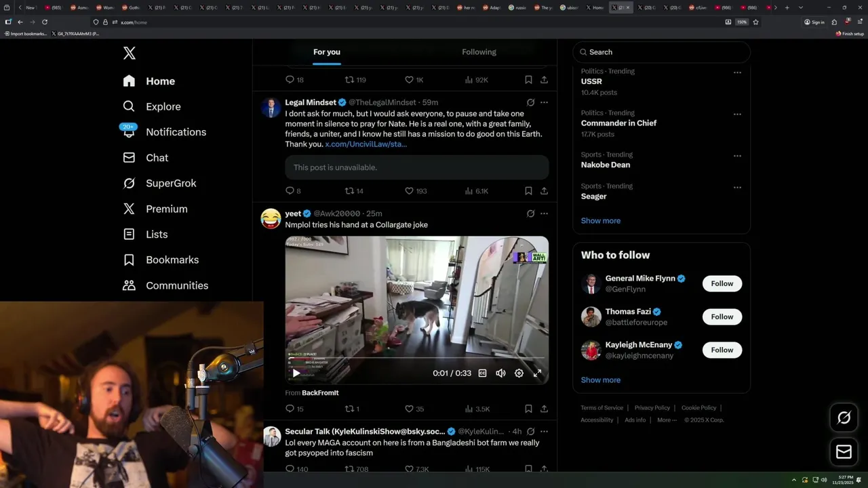Go to Home in the sidebar

click(149, 81)
